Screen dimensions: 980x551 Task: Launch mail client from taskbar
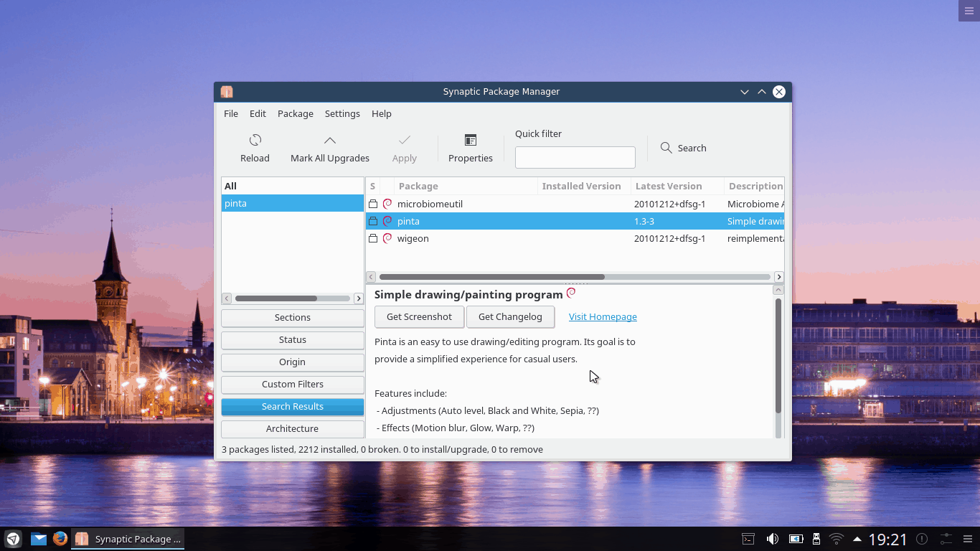(x=39, y=539)
